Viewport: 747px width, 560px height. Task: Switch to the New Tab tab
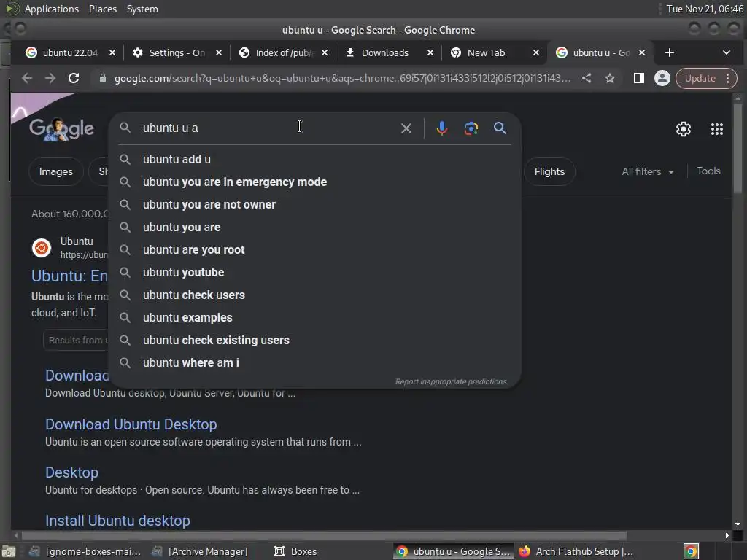point(486,52)
